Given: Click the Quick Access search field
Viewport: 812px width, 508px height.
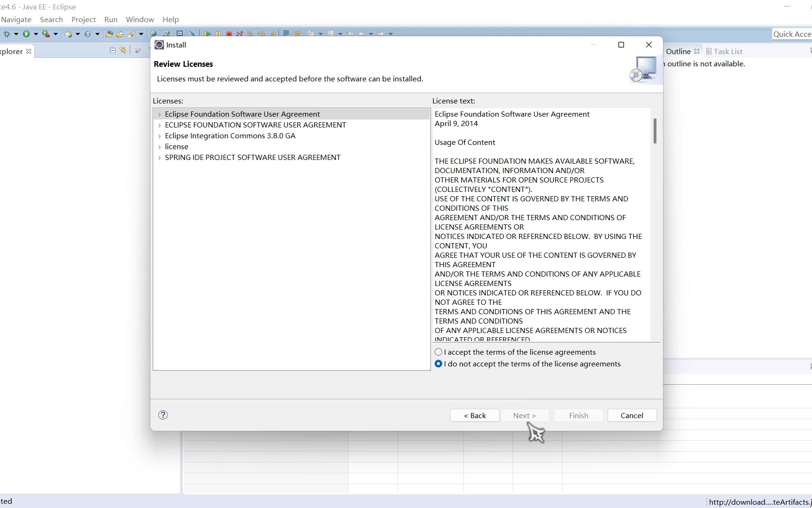Looking at the screenshot, I should pyautogui.click(x=792, y=34).
